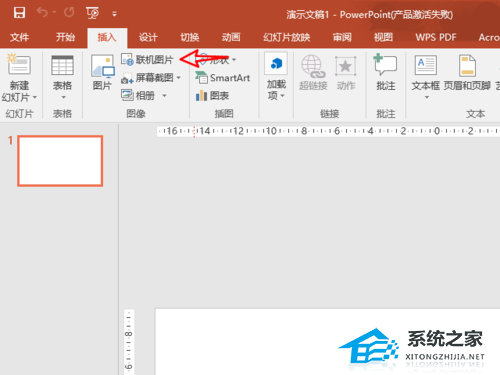Click the horizontal ruler
Viewport: 500px width, 375px height.
point(328,131)
